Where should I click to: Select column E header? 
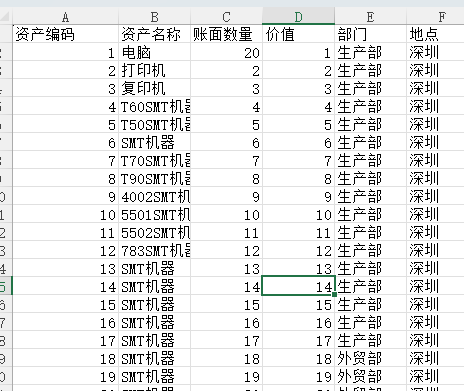[370, 16]
